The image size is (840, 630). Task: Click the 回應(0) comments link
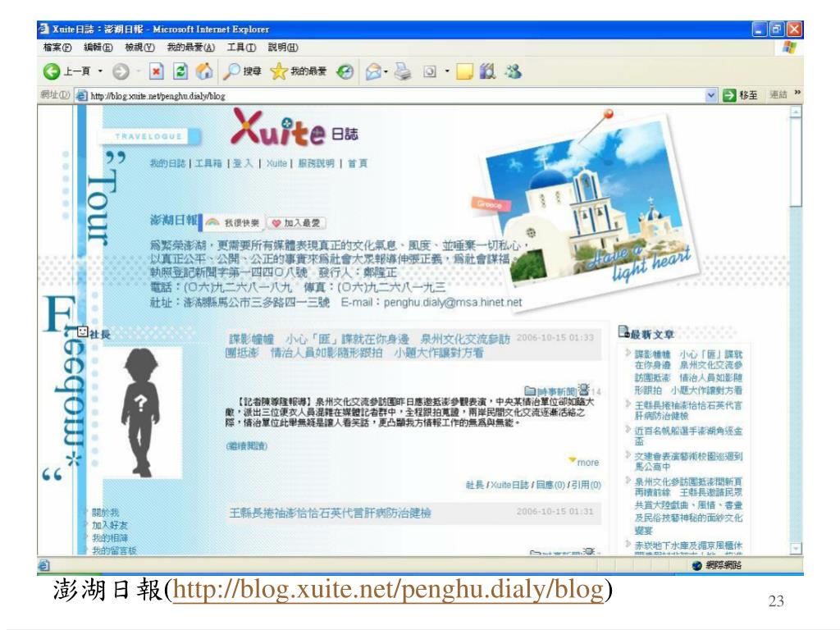(x=550, y=484)
